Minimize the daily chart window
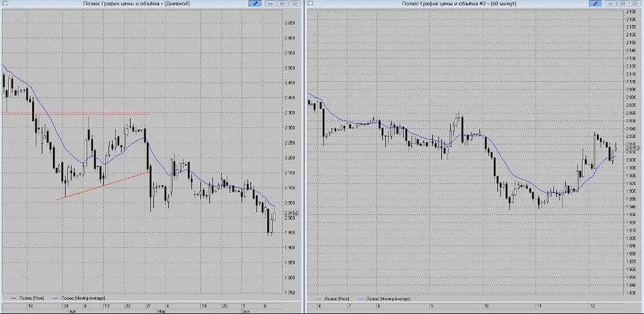644x314 pixels. click(x=270, y=3)
